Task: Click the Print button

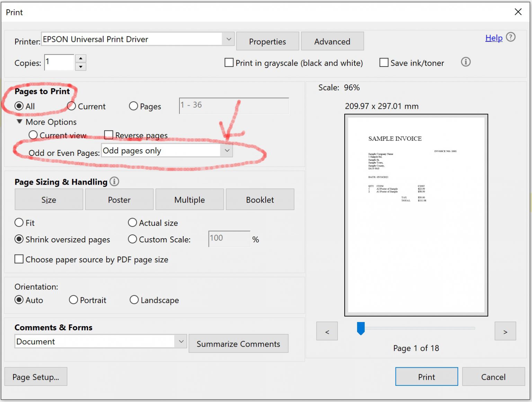Action: pos(426,377)
